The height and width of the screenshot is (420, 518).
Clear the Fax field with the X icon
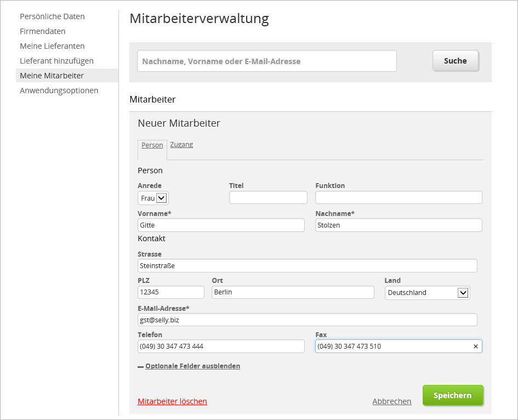[475, 347]
